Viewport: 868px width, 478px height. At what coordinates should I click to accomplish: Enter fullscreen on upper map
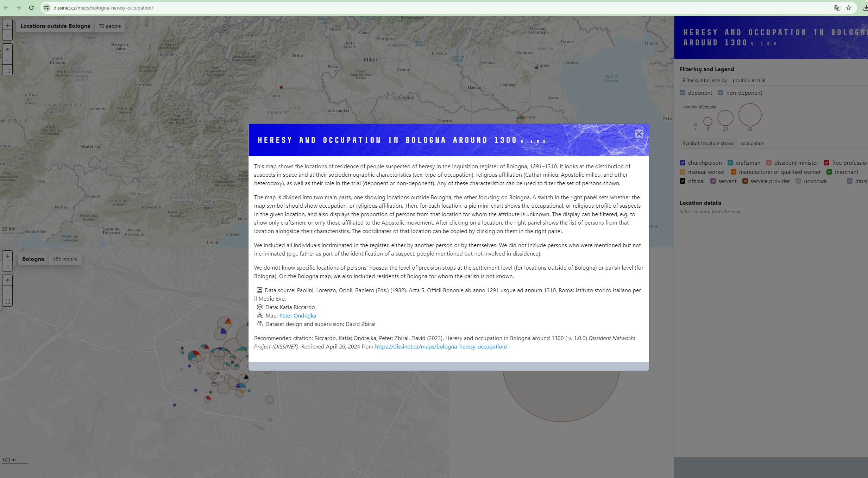[8, 71]
